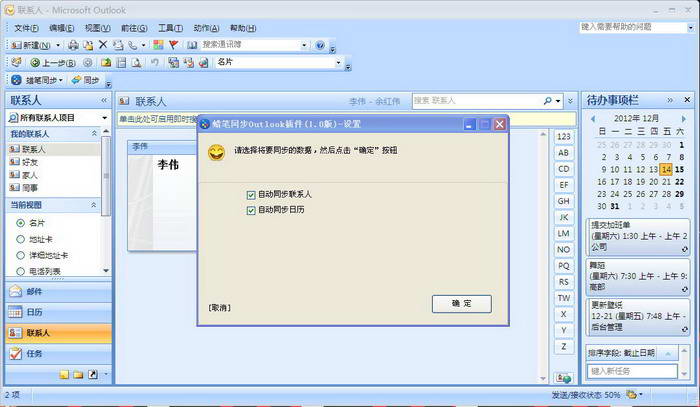Click the 搜索 联系人 search field

tap(477, 101)
